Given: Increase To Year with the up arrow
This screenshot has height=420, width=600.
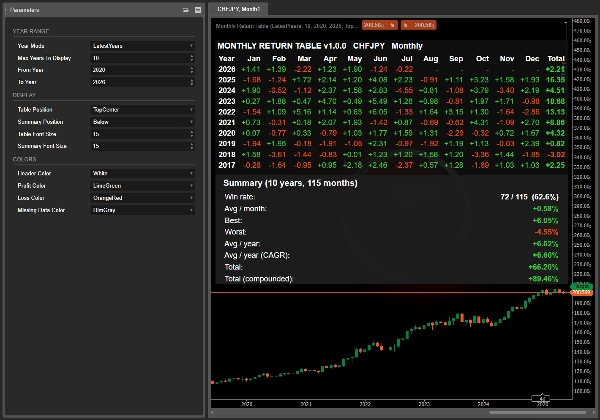Looking at the screenshot, I should (192, 80).
